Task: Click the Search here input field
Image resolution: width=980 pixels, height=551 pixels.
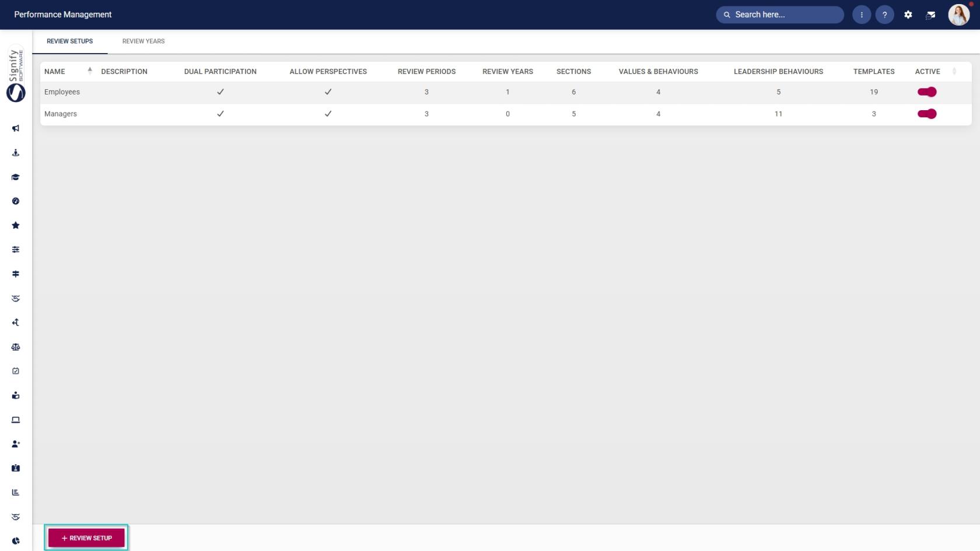Action: click(x=780, y=15)
